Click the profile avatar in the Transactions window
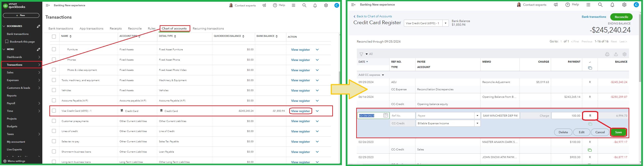This screenshot has height=166, width=644. [337, 5]
